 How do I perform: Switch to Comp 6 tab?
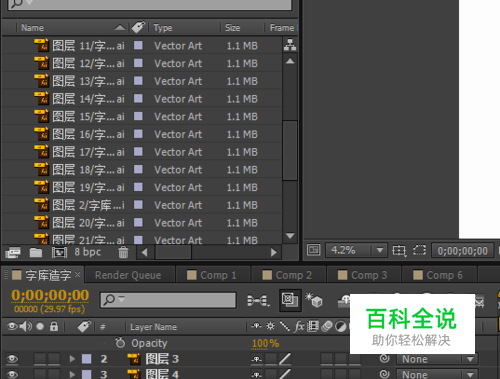[438, 275]
